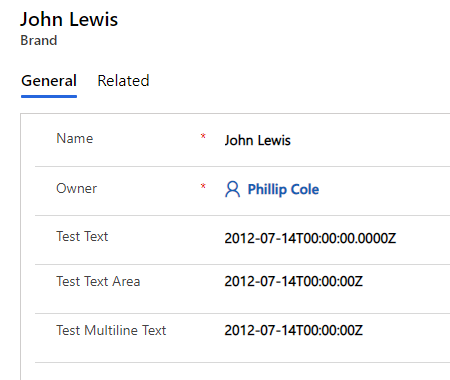The image size is (450, 380).
Task: Open the Phillip Cole owner link
Action: tap(283, 189)
